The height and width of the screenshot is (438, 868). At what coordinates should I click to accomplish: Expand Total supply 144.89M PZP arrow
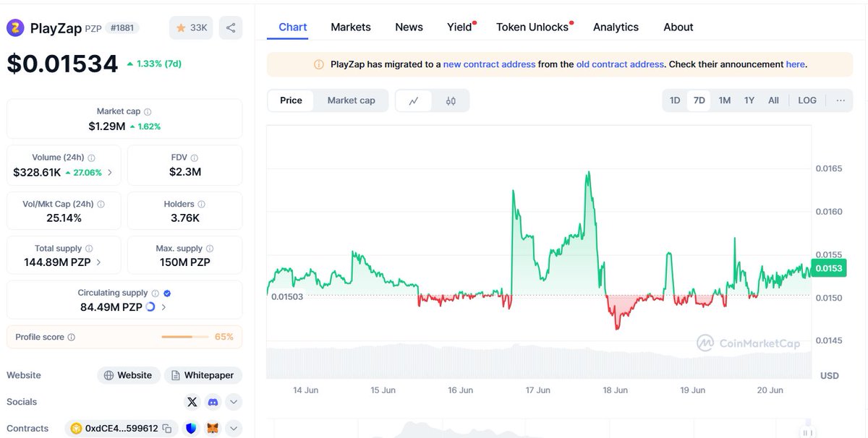pyautogui.click(x=98, y=262)
